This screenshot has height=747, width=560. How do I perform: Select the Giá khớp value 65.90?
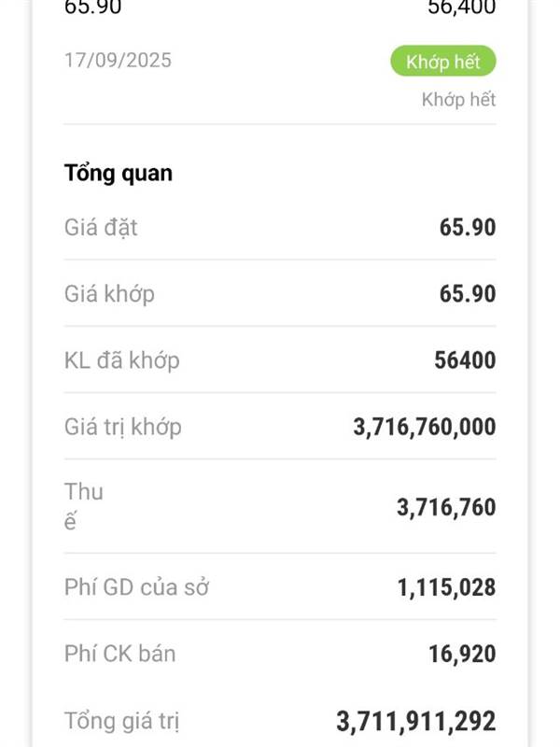pos(468,294)
